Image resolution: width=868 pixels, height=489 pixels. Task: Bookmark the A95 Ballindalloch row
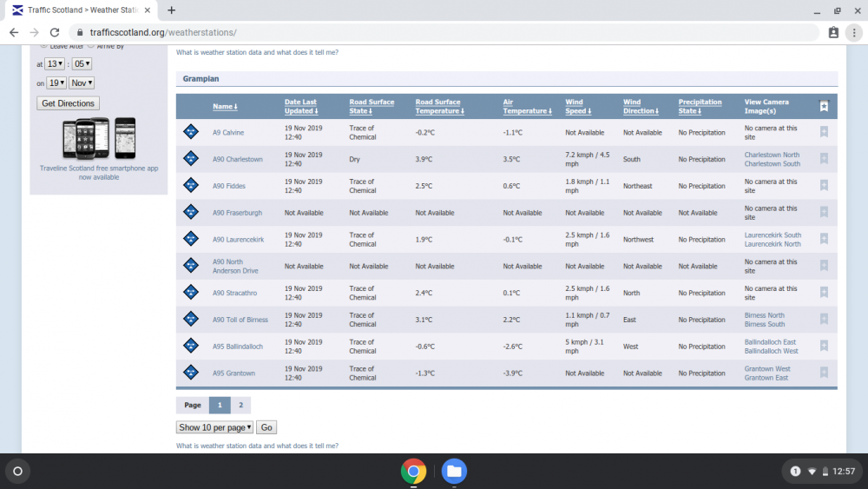coord(824,346)
